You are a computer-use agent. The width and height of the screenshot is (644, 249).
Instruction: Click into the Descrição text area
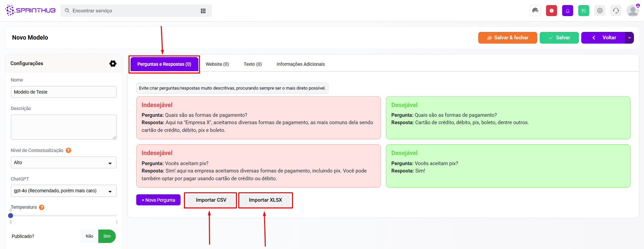pos(64,127)
